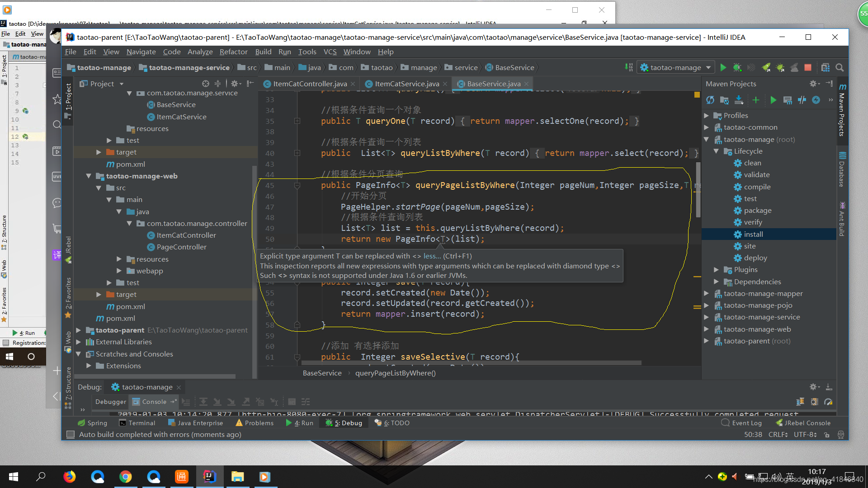Click the Evaluate Expression calculator icon
This screenshot has width=868, height=488.
coord(292,402)
